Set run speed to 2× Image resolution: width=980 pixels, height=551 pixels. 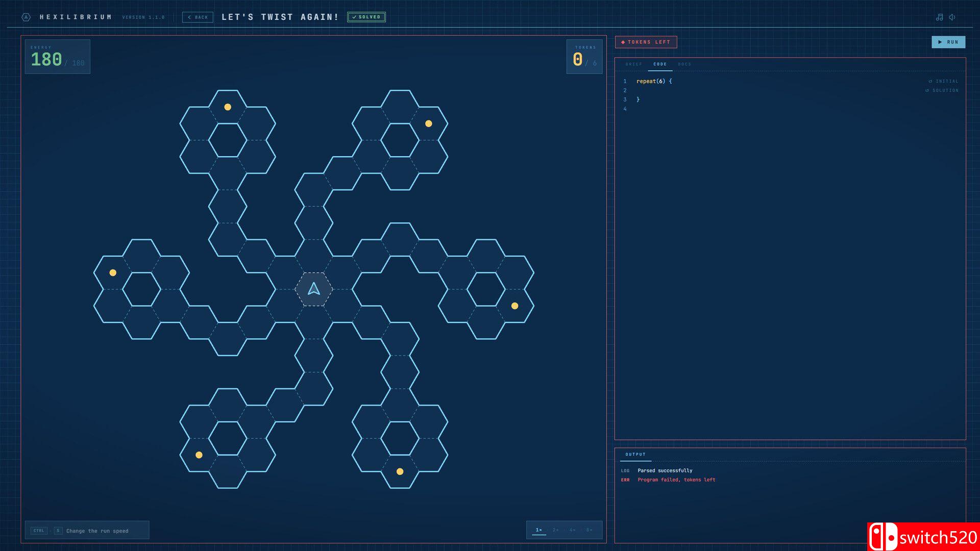pos(556,530)
